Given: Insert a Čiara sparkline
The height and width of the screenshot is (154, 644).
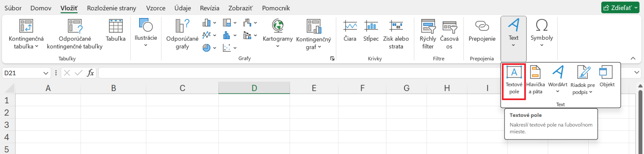Looking at the screenshot, I should point(350,30).
